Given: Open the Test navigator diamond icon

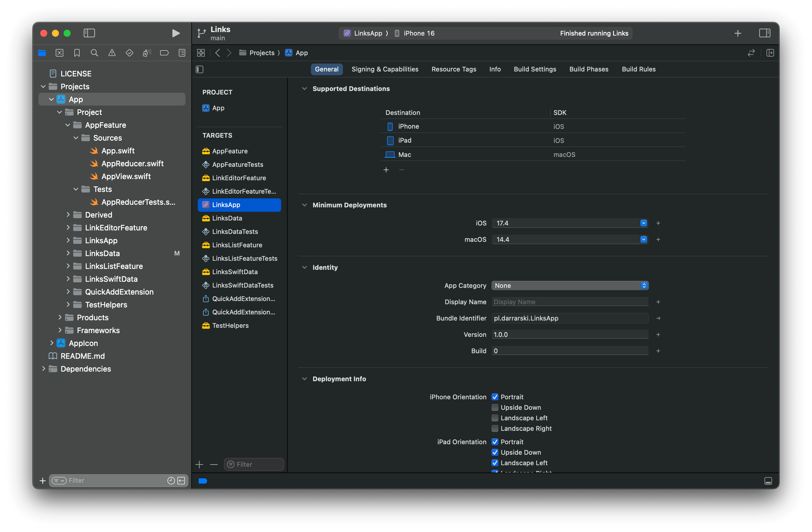Looking at the screenshot, I should 129,53.
